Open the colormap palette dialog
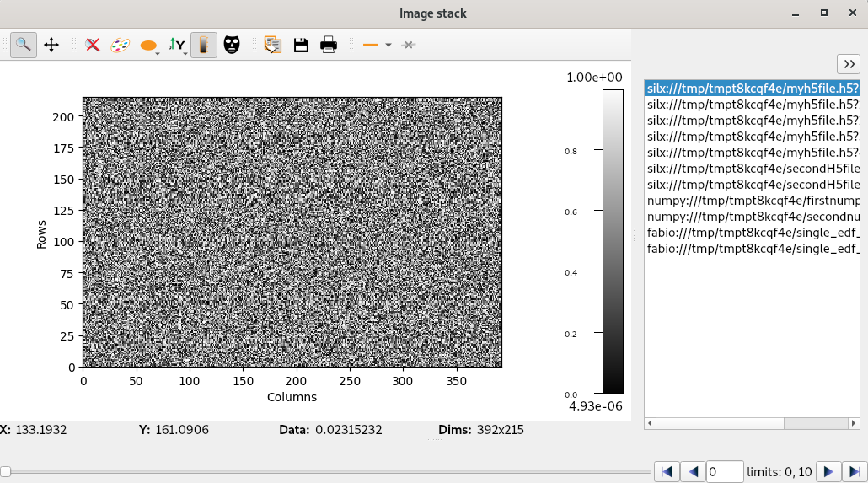This screenshot has width=868, height=483. 121,45
